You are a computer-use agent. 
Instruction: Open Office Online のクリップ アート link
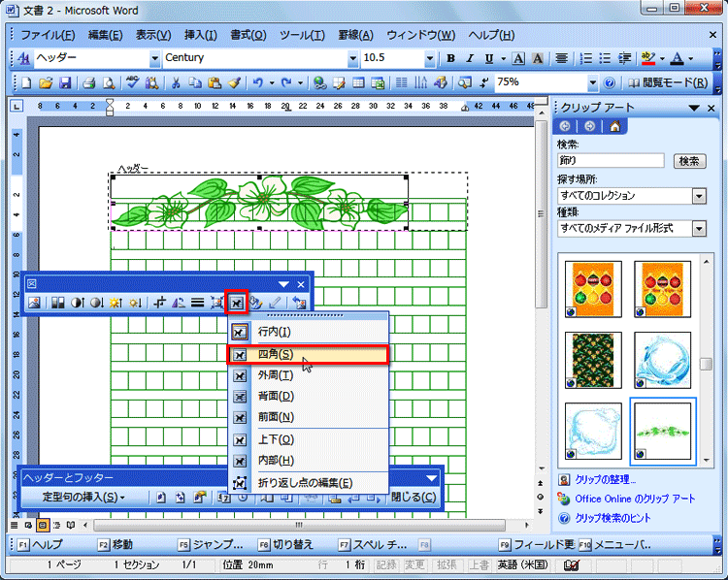635,499
